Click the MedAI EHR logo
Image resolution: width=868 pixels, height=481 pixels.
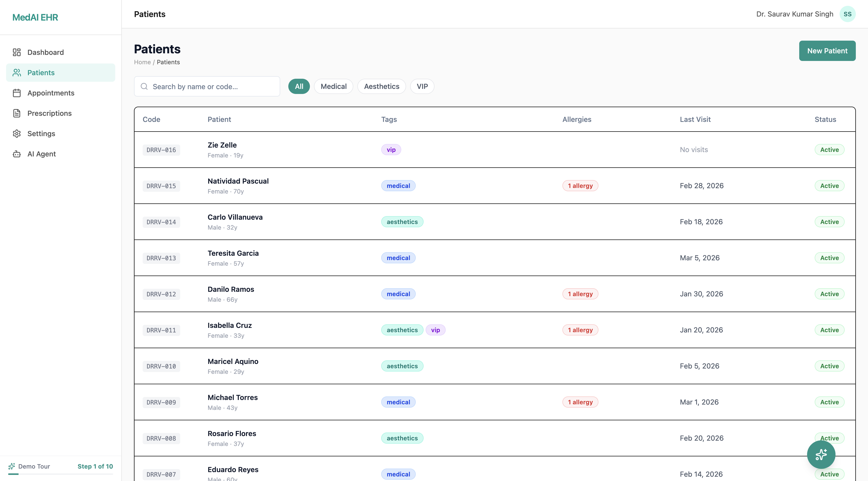point(35,17)
